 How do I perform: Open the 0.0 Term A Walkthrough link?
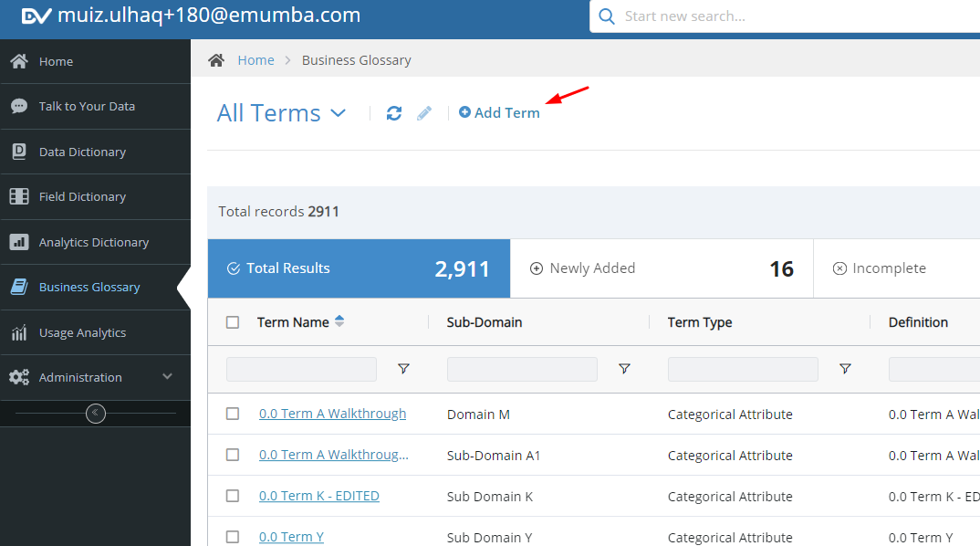pos(332,414)
